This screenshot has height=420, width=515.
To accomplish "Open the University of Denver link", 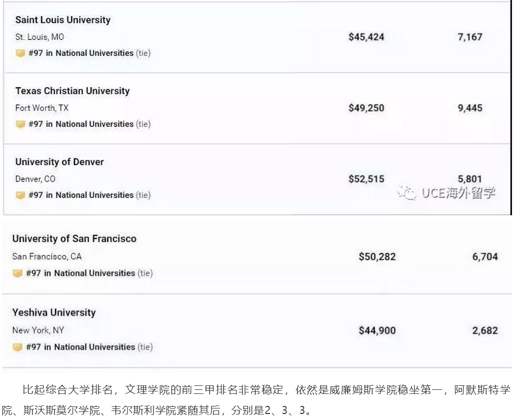I will click(x=59, y=162).
